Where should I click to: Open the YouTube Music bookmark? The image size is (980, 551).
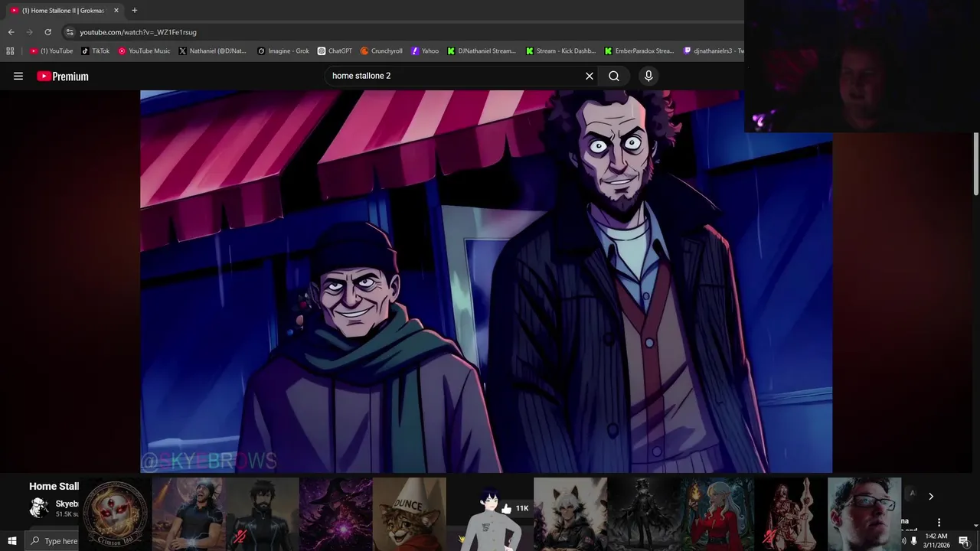coord(144,51)
